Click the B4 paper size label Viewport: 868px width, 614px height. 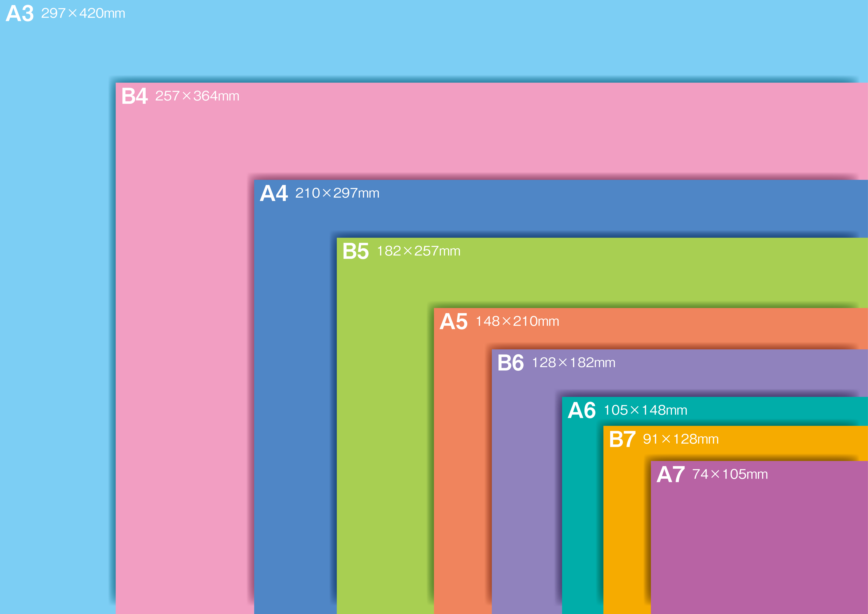[135, 96]
